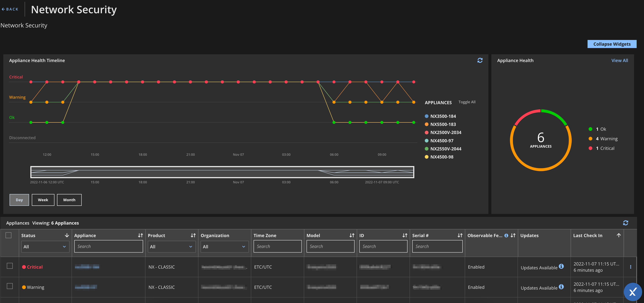Open View All appliance health link
The width and height of the screenshot is (644, 303).
(620, 60)
